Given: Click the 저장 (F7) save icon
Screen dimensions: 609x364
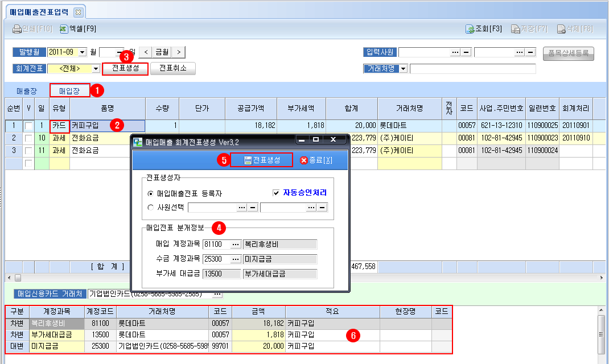Looking at the screenshot, I should tap(515, 29).
